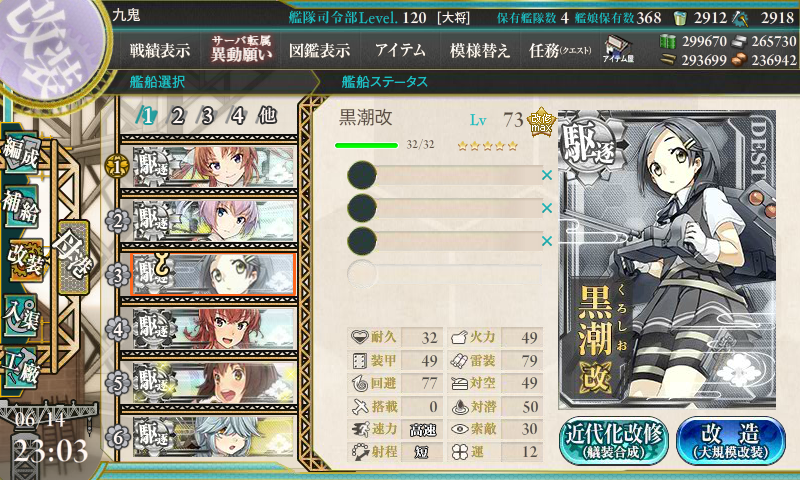Remove equipment in second slot with X
Image resolution: width=800 pixels, height=480 pixels.
coord(547,208)
